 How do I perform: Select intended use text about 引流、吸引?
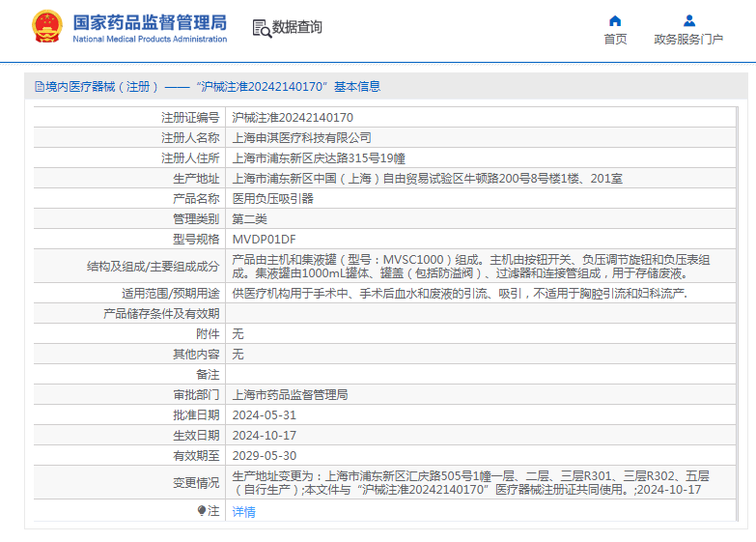click(460, 294)
